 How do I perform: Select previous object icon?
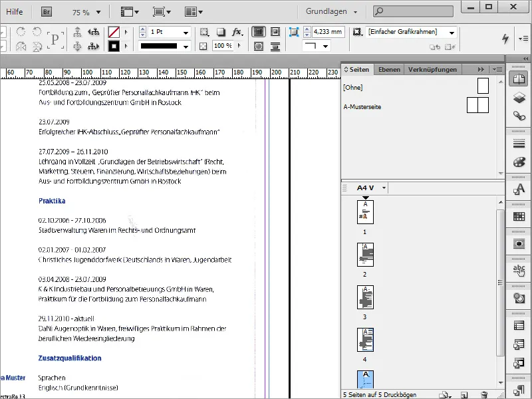93,32
